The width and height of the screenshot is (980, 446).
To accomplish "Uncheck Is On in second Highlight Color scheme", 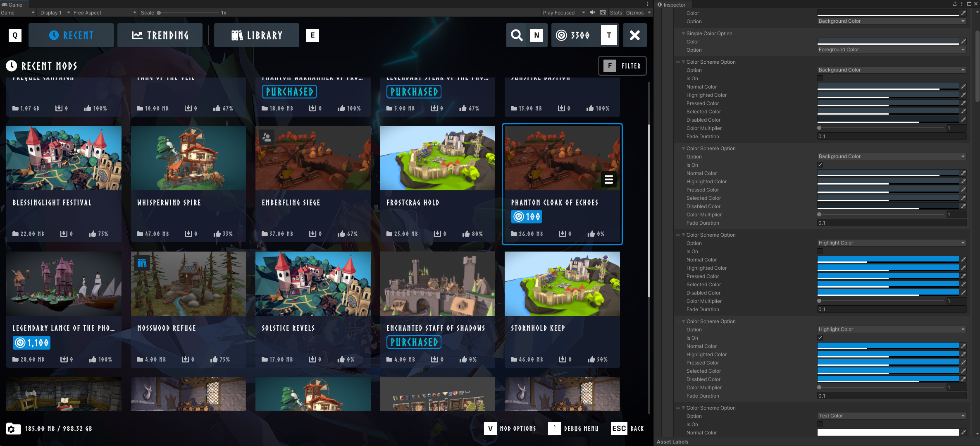I will 820,338.
